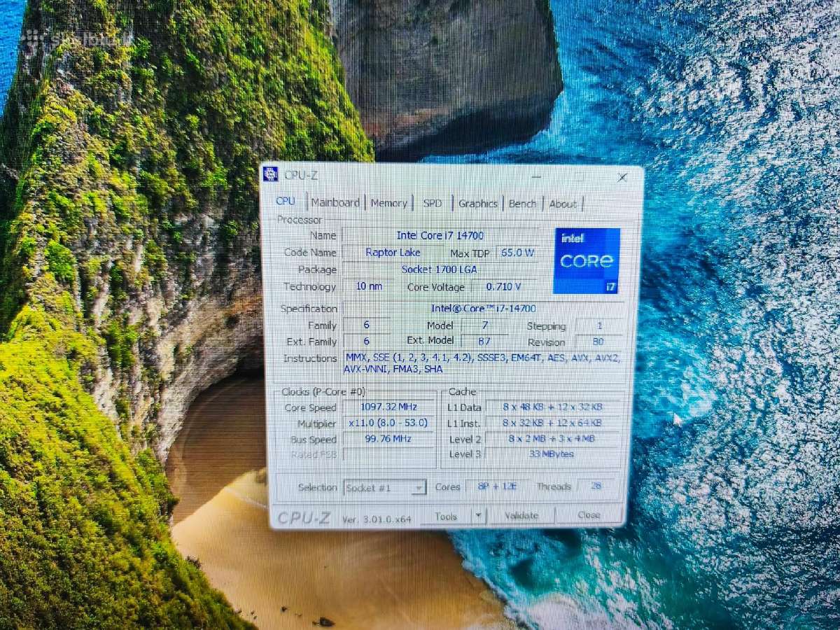Click the Core Speed value 1097.32 MHz
840x630 pixels.
coord(388,407)
